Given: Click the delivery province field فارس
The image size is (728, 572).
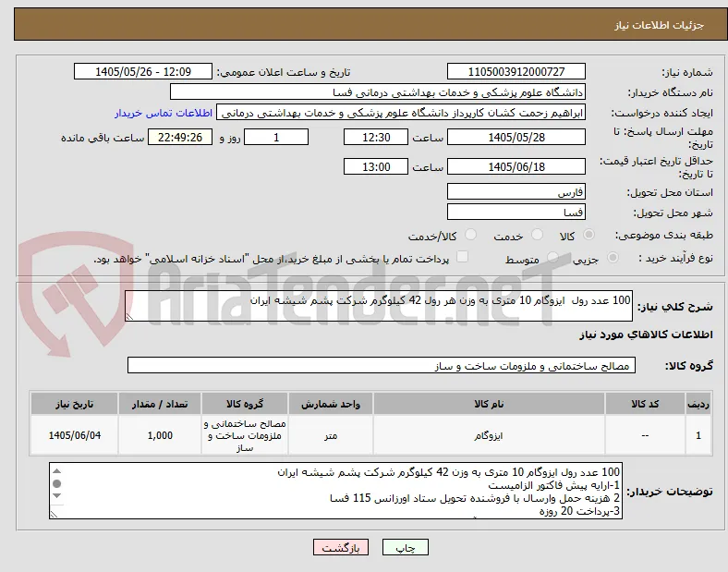Looking at the screenshot, I should pos(516,191).
